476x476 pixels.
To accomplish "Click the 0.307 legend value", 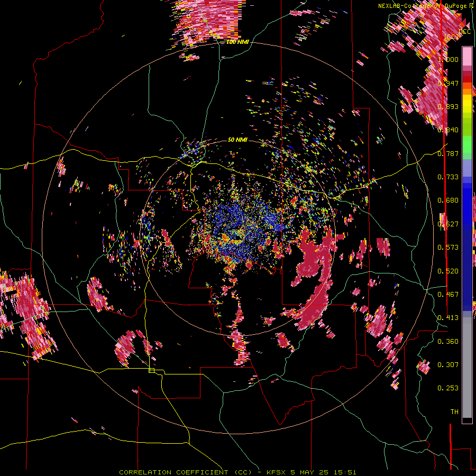I will coord(448,365).
